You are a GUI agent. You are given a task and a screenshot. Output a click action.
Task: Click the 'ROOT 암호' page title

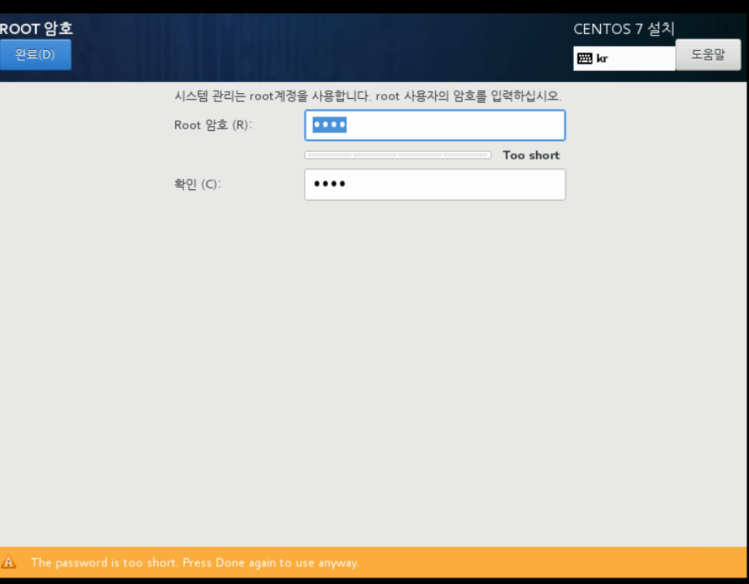click(x=36, y=29)
